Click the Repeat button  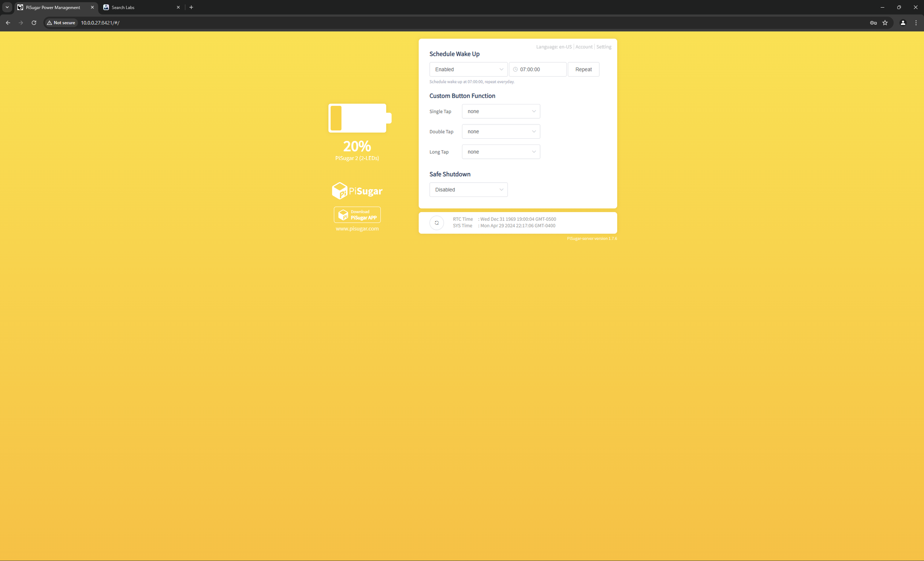(583, 69)
